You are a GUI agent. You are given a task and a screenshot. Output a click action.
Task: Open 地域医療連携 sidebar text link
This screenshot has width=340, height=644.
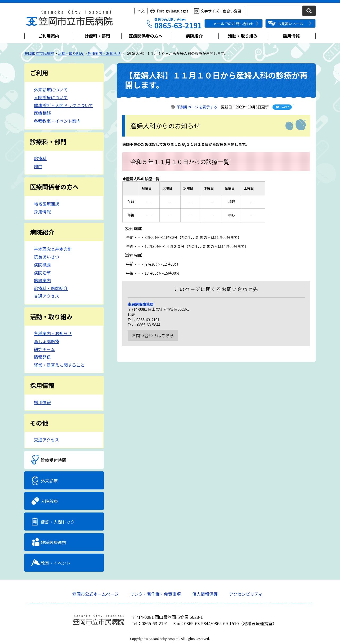pos(47,204)
